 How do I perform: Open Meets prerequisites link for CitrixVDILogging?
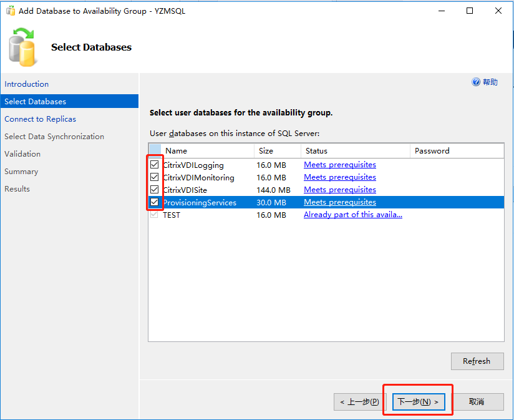(x=340, y=165)
